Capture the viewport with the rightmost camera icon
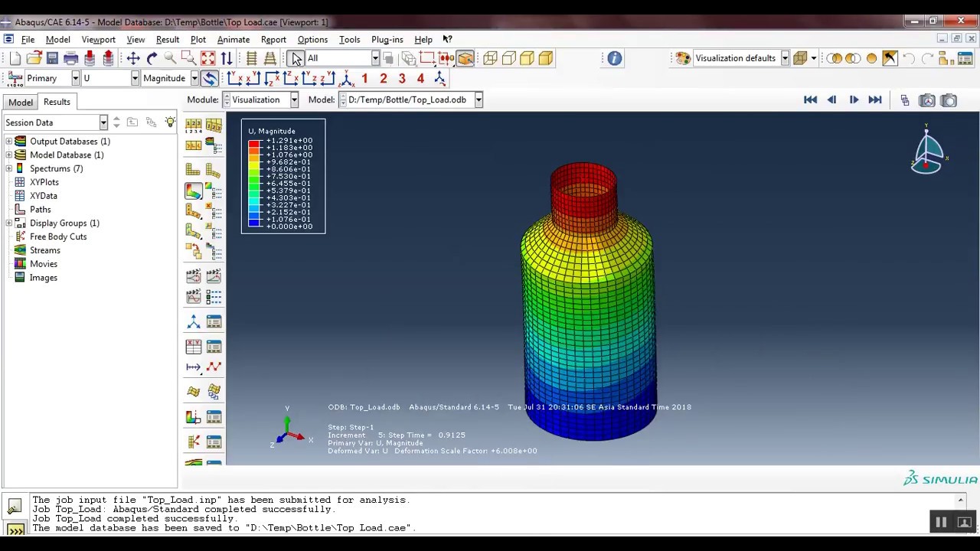The image size is (980, 551). click(x=949, y=100)
